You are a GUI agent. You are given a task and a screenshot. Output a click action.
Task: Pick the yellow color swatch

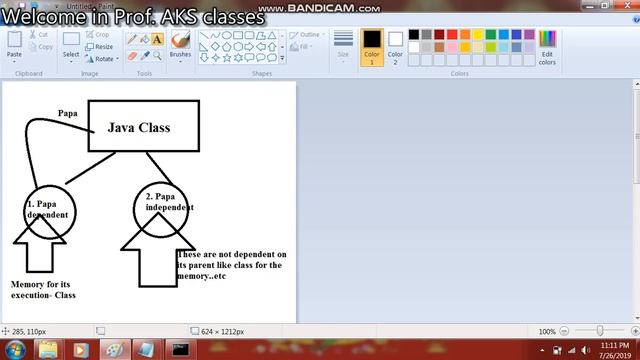click(x=478, y=35)
